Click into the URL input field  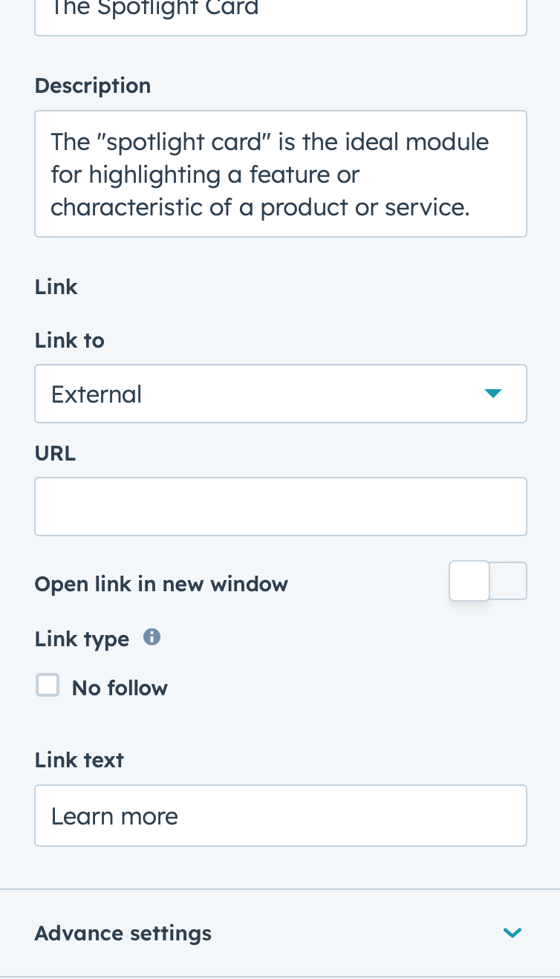pos(281,507)
